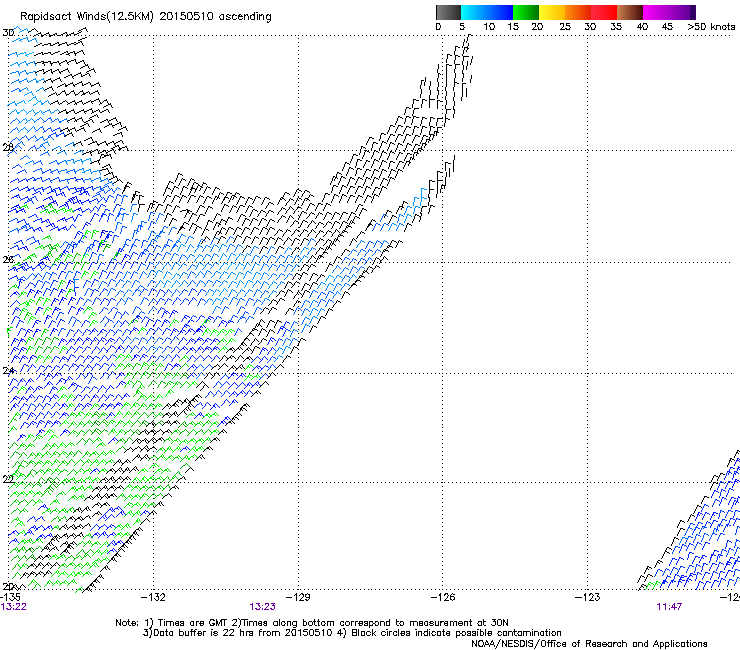Click the purple time label '11:47'
The image size is (740, 650).
669,607
